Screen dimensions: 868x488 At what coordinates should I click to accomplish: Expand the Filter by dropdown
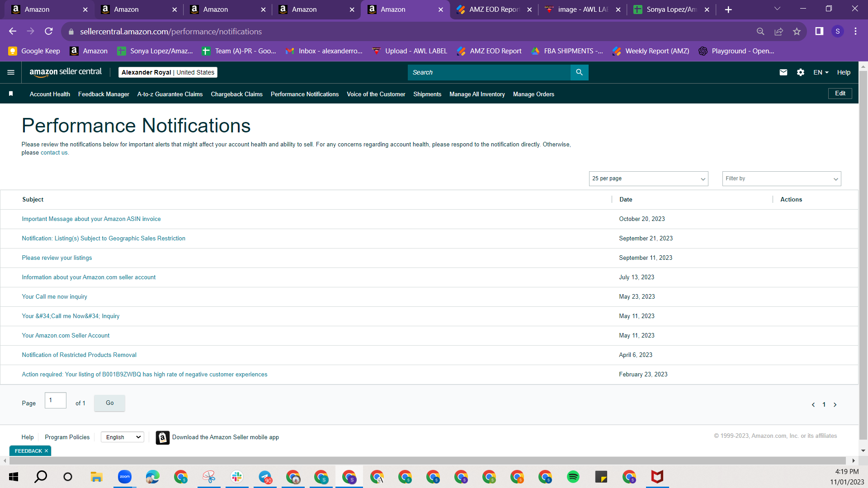click(782, 178)
